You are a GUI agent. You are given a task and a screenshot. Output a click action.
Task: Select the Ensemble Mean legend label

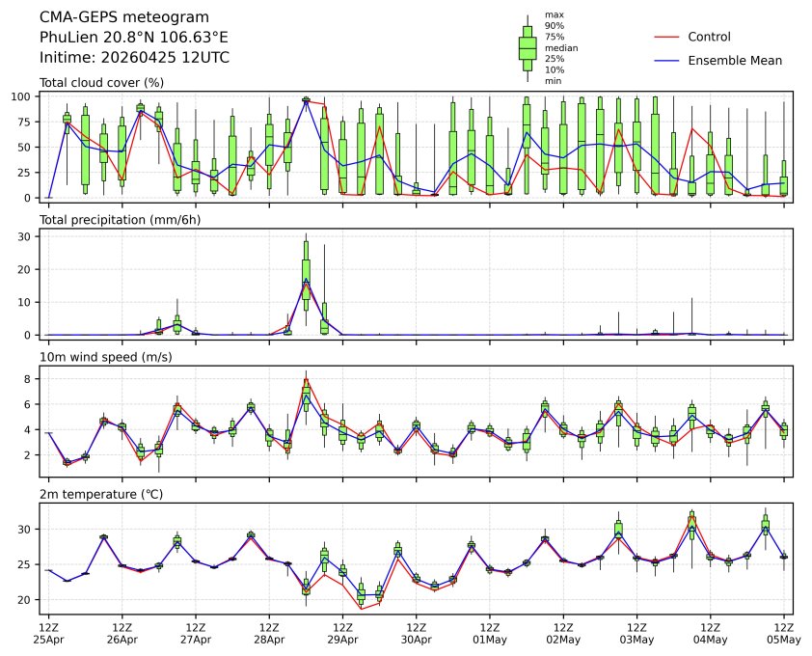click(x=734, y=60)
